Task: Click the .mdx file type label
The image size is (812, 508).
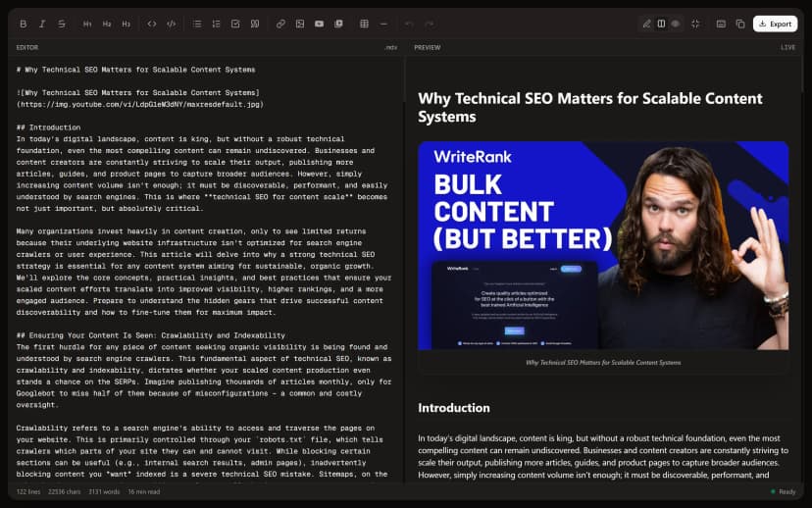Action: coord(391,48)
